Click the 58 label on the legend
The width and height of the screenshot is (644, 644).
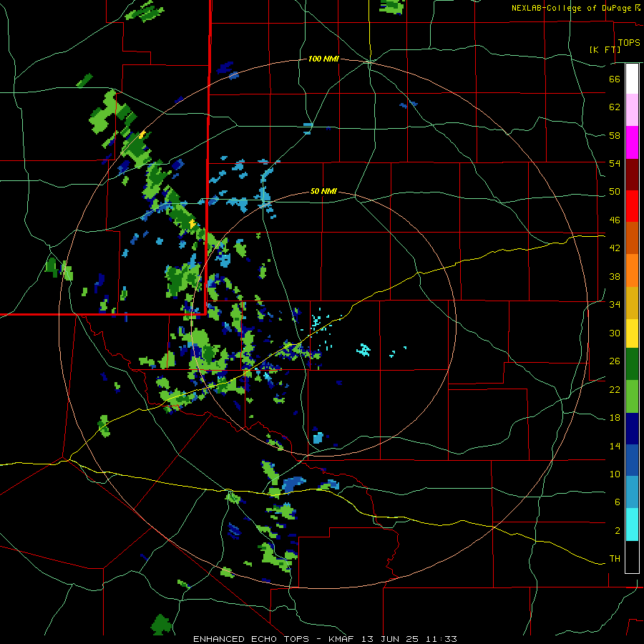[615, 135]
